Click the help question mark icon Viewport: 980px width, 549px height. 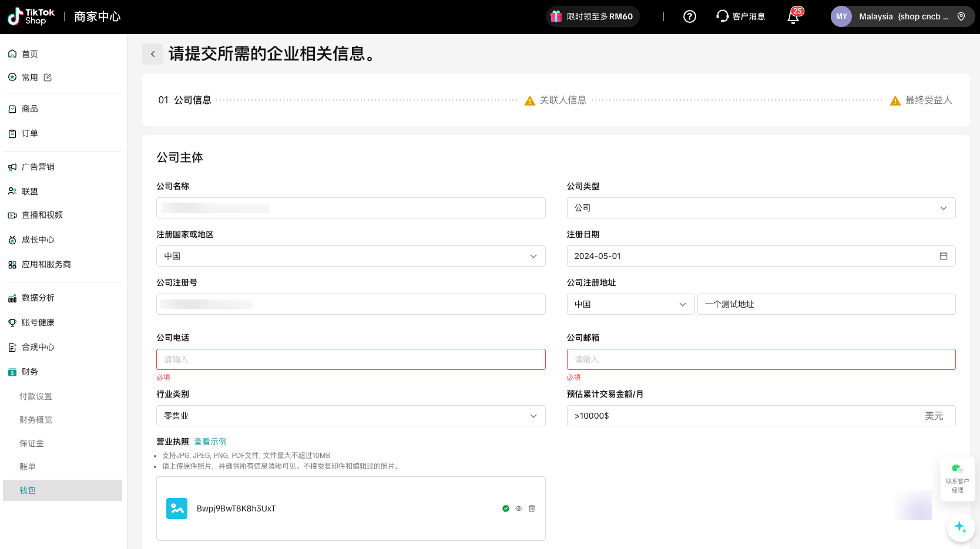point(689,16)
